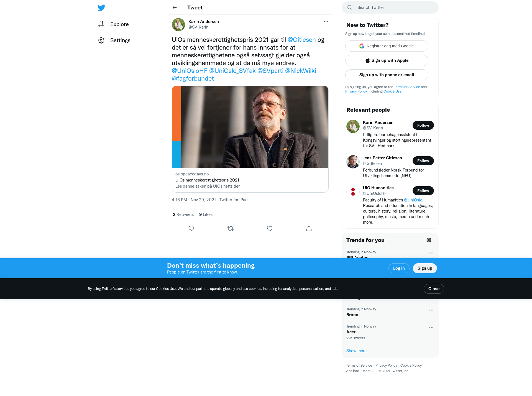
Task: Follow Jens Petter Gitlesen
Action: pos(423,161)
